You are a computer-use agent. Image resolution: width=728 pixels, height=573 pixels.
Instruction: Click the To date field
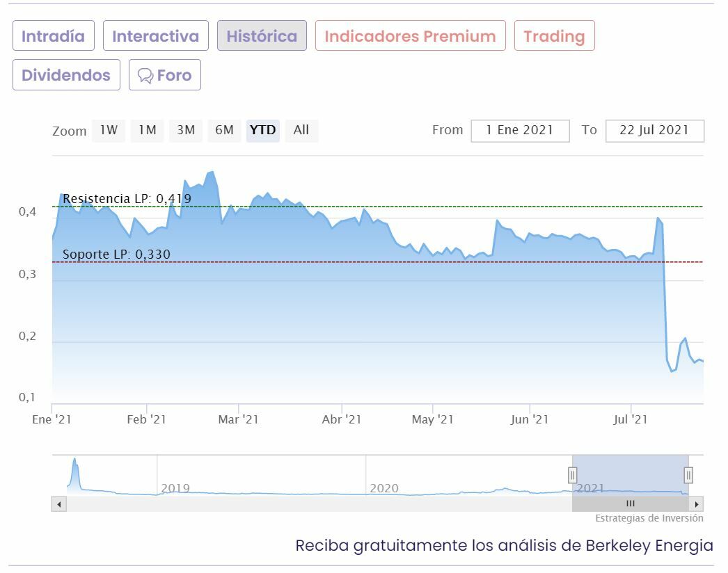654,131
